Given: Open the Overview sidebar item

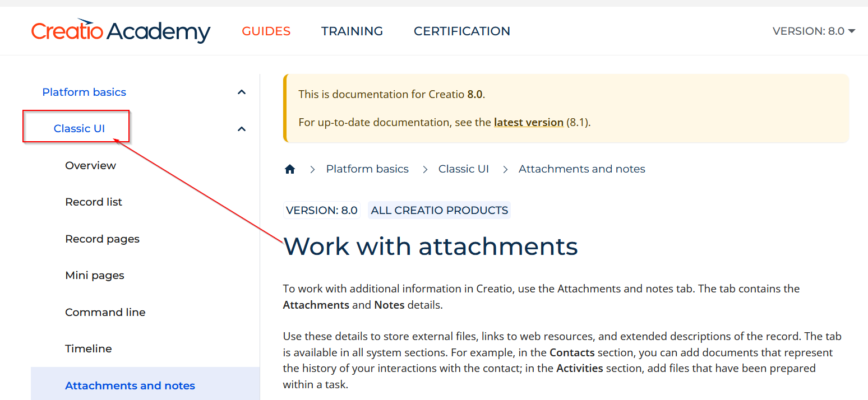Looking at the screenshot, I should 90,165.
